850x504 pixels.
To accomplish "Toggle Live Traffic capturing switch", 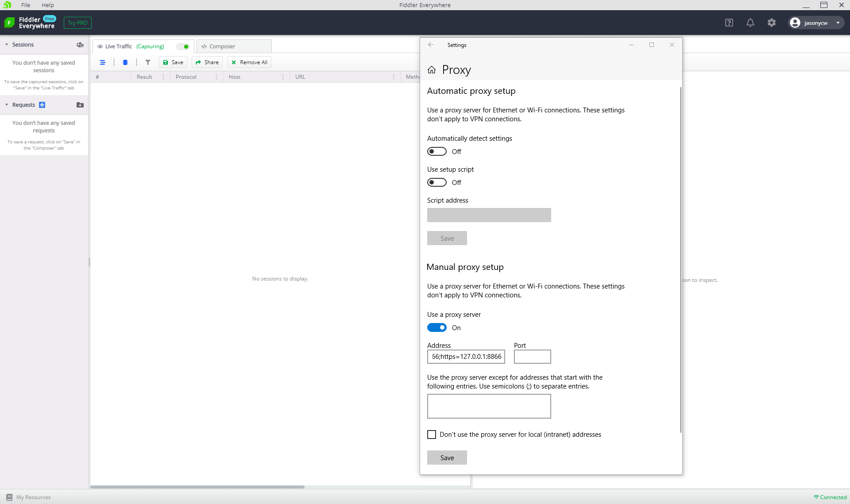I will click(x=183, y=46).
